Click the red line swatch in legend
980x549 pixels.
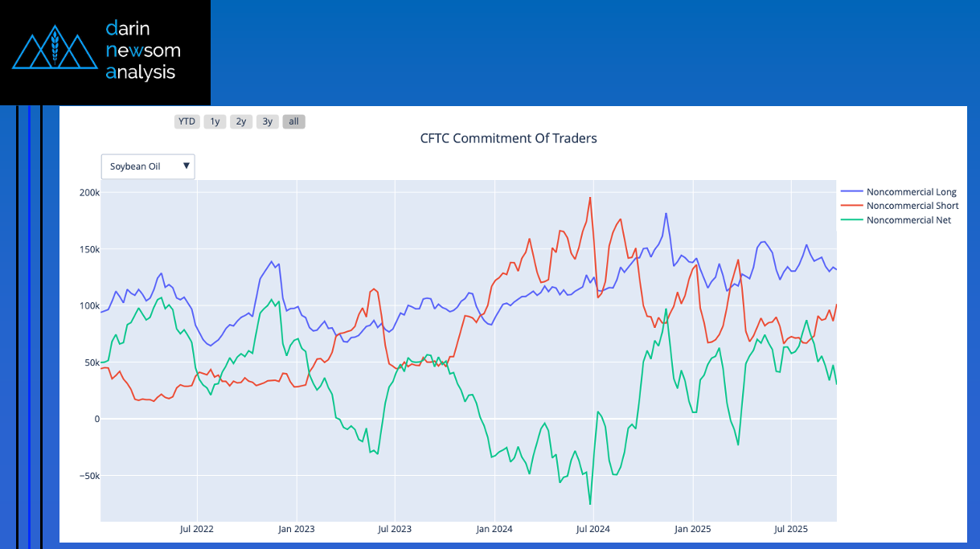click(x=851, y=206)
